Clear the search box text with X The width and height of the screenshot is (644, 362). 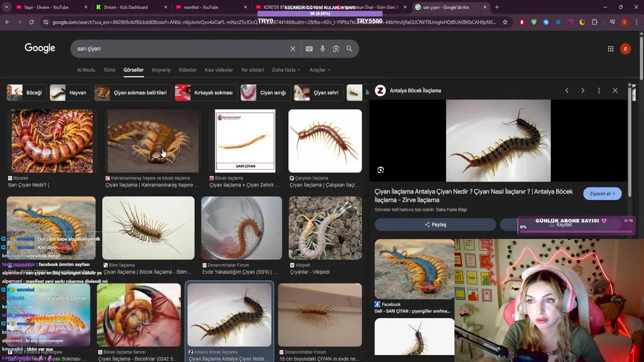293,49
